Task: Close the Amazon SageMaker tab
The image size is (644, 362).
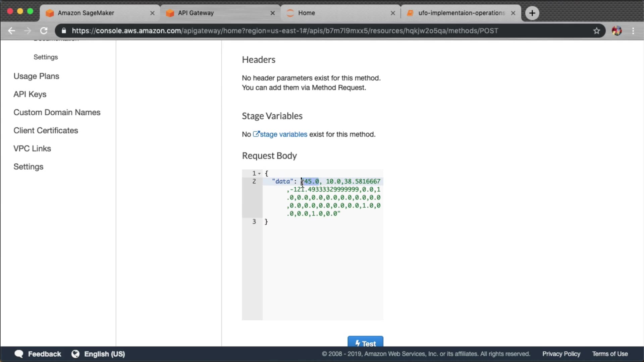Action: coord(152,13)
